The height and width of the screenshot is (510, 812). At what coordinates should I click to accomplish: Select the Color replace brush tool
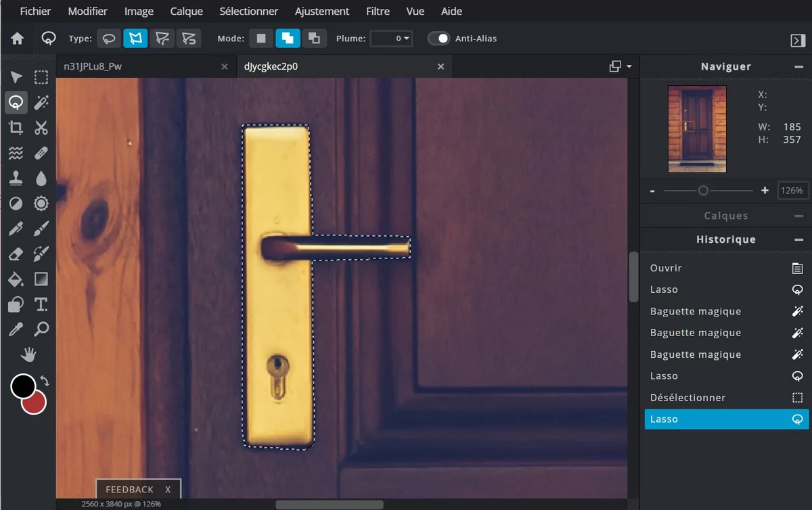coord(41,254)
